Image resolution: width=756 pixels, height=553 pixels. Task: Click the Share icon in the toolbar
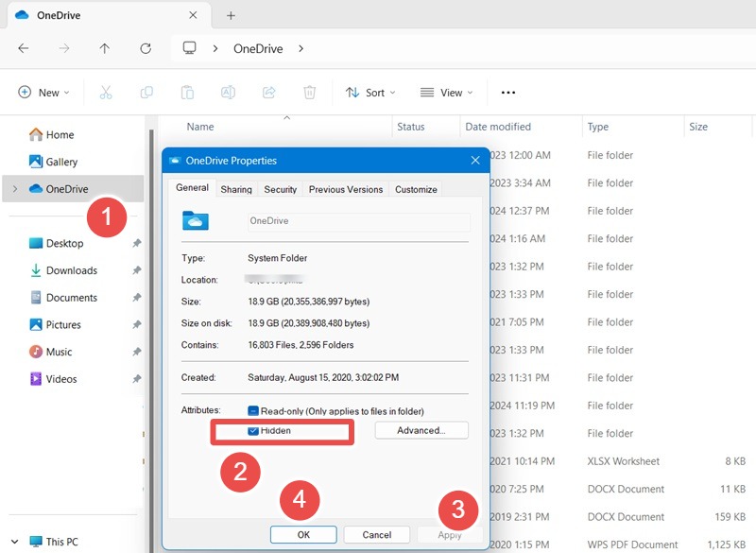[x=268, y=92]
